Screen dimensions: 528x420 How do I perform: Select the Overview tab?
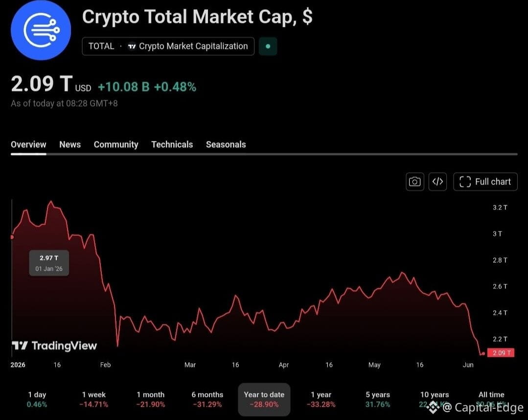click(28, 144)
